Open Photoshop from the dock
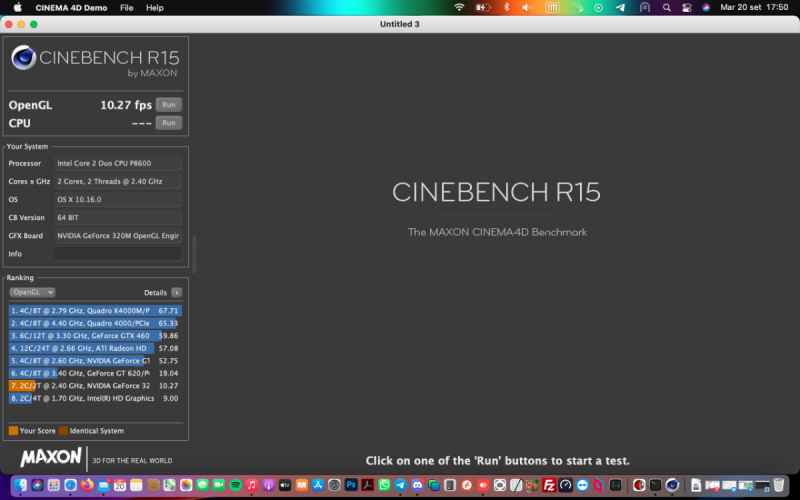 tap(351, 485)
